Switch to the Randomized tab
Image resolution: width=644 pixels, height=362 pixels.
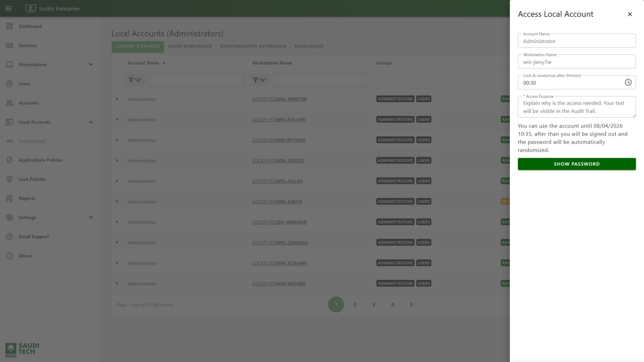[x=309, y=47]
